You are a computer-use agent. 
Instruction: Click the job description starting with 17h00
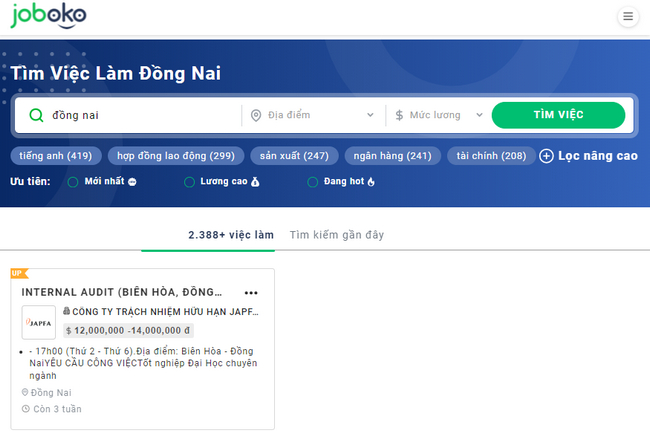143,363
